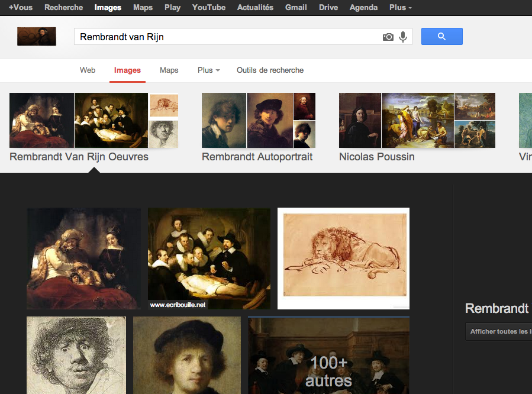Open Drive in the top bar
This screenshot has width=532, height=394.
pyautogui.click(x=328, y=8)
